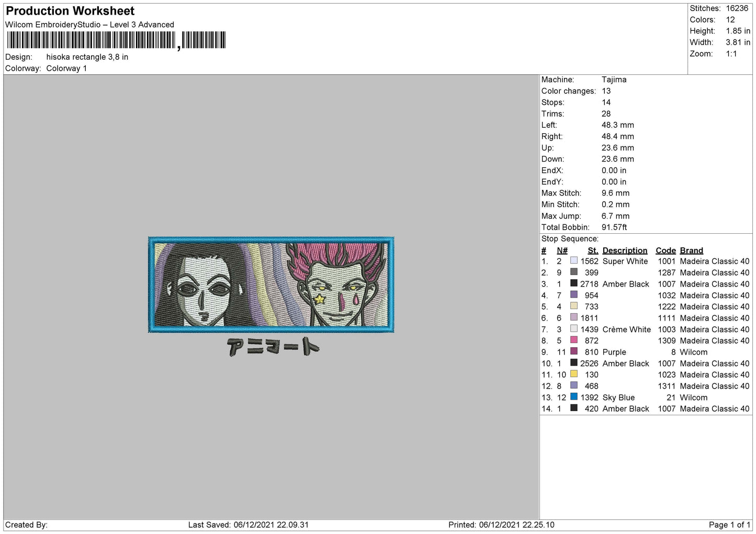Click the lilac swatch for code 1111
This screenshot has height=534, width=756.
pos(574,317)
